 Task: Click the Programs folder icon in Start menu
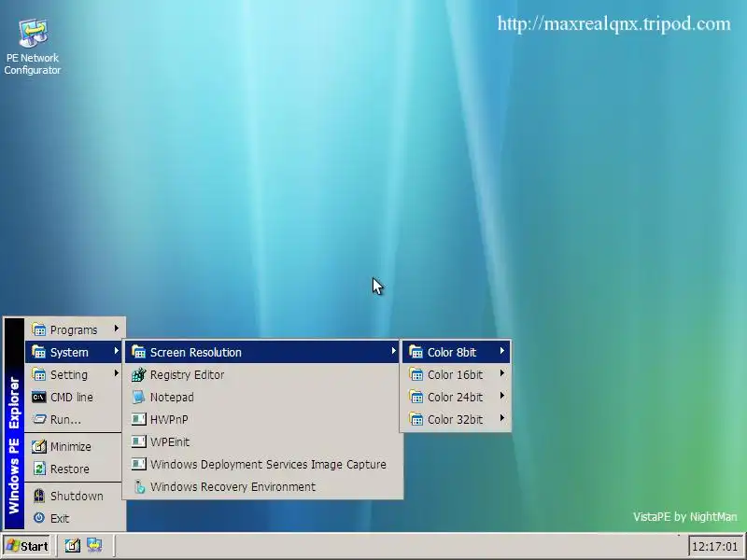point(38,329)
